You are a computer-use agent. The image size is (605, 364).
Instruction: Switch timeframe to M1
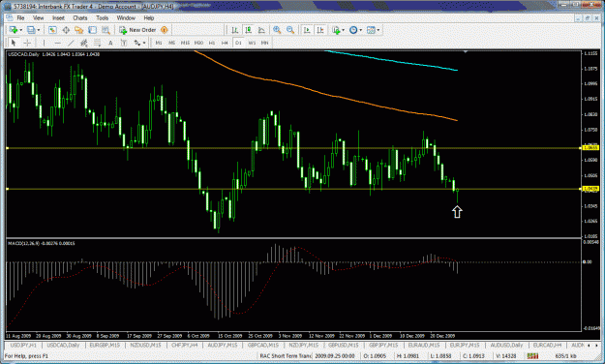pos(159,43)
